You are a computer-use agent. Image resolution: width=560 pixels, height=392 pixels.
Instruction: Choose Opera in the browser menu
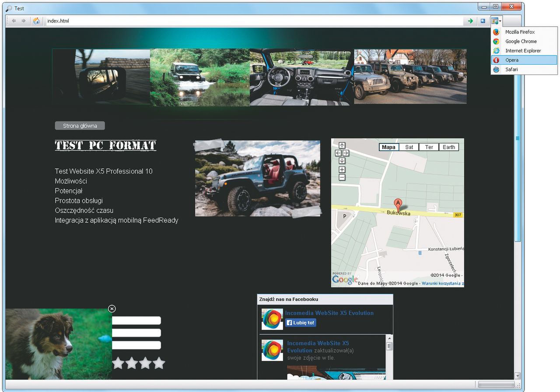[x=524, y=60]
